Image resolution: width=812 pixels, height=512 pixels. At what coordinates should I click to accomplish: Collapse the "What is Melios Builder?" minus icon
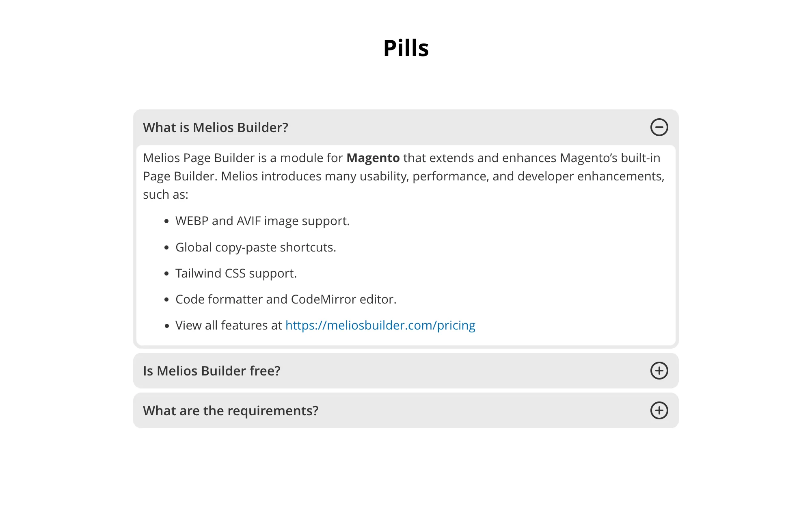click(659, 127)
